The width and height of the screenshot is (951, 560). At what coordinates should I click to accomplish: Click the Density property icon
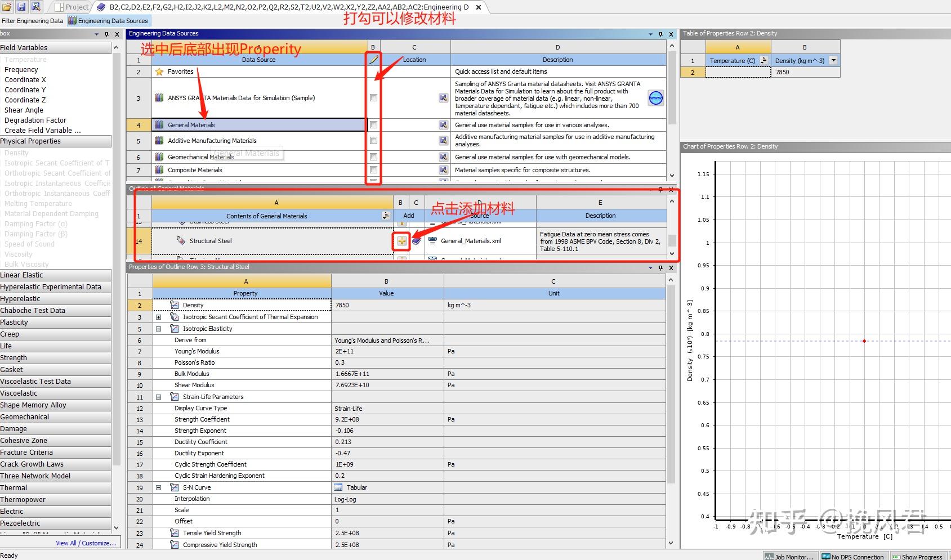[x=175, y=305]
